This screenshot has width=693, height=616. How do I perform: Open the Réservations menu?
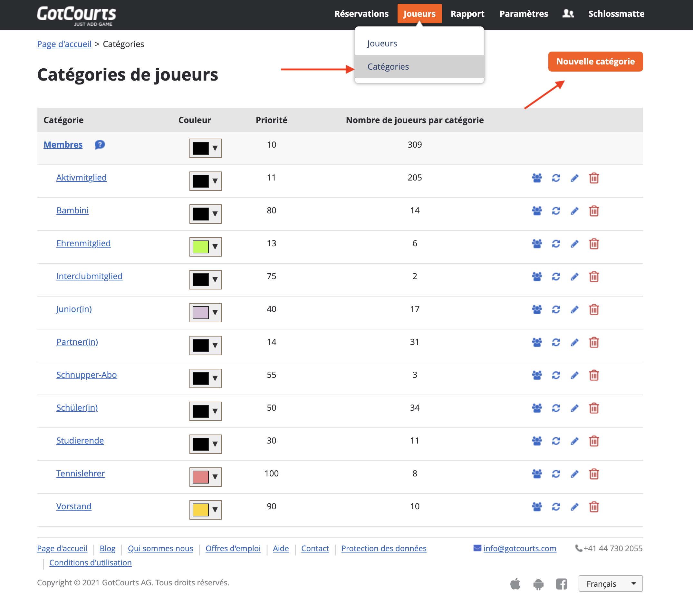point(361,14)
